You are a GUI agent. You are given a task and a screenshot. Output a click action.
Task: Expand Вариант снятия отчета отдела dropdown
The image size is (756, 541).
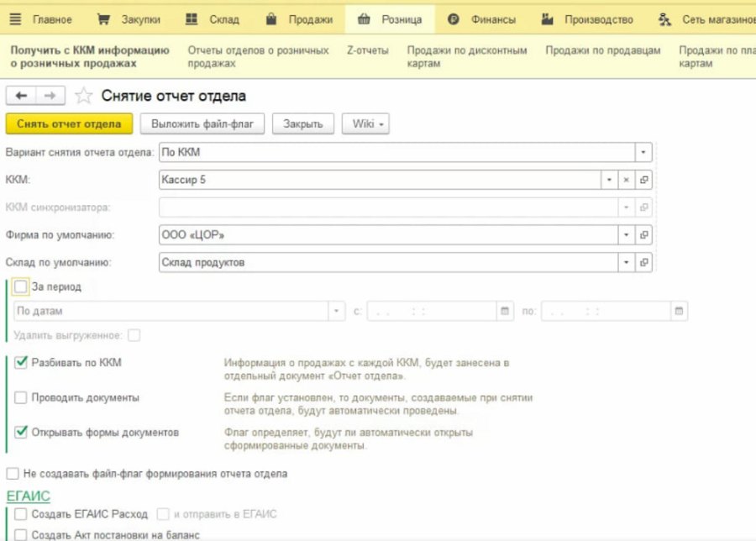tap(643, 152)
